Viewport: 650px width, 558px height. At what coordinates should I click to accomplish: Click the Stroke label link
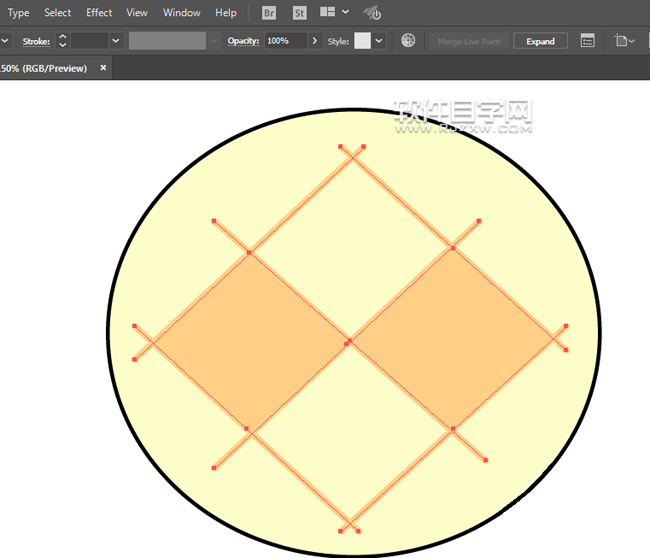click(x=36, y=41)
